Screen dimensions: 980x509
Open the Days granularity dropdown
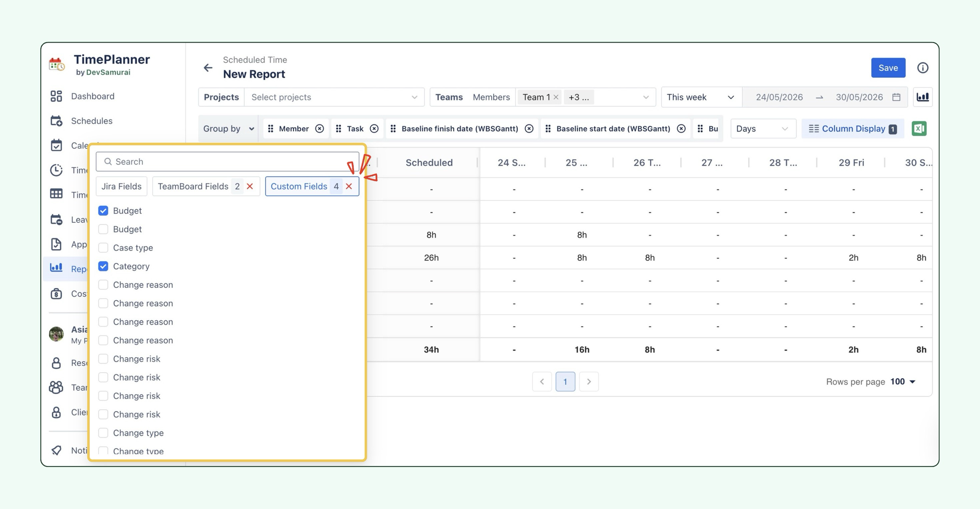[x=763, y=129]
